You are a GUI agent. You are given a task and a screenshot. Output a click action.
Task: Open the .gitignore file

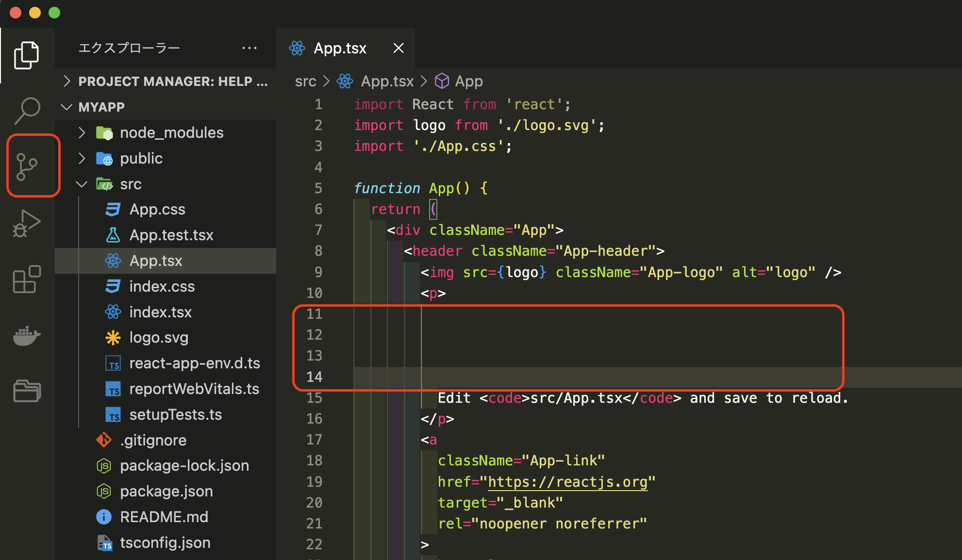pyautogui.click(x=166, y=440)
